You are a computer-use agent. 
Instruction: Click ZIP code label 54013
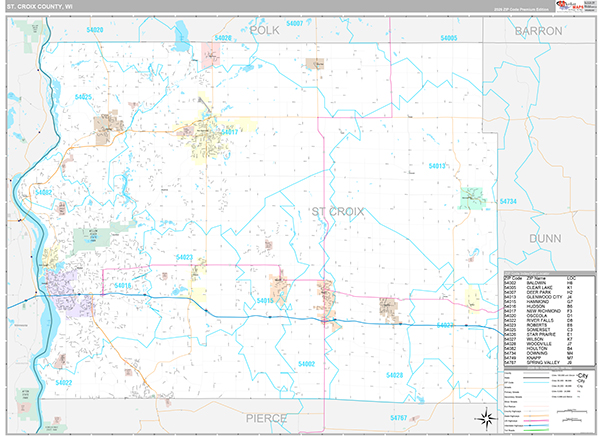click(x=437, y=166)
